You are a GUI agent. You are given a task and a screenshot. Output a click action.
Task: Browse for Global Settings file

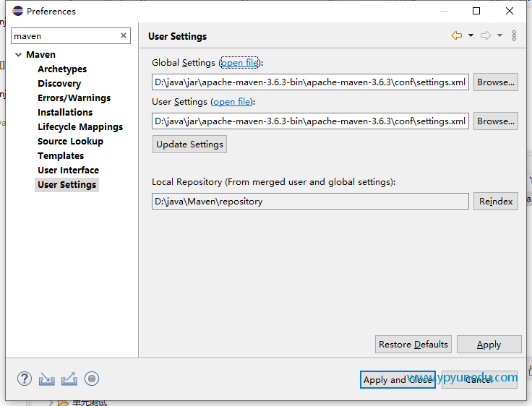[x=496, y=82]
